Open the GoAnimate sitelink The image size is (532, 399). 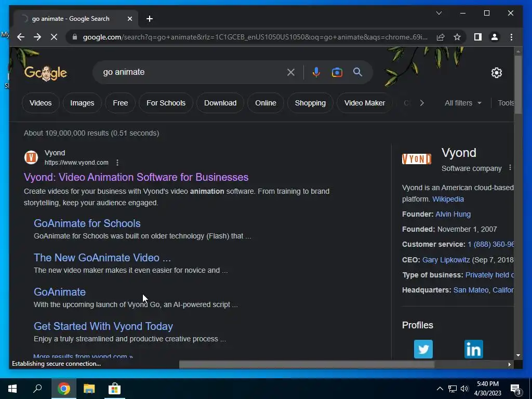60,292
